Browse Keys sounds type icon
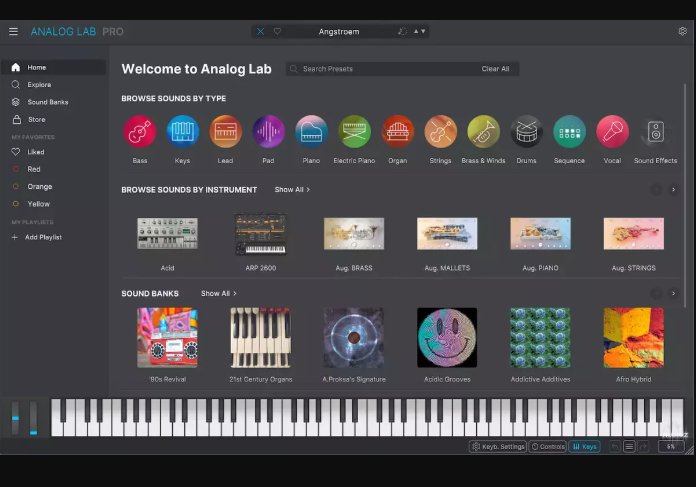The image size is (696, 487). [182, 131]
